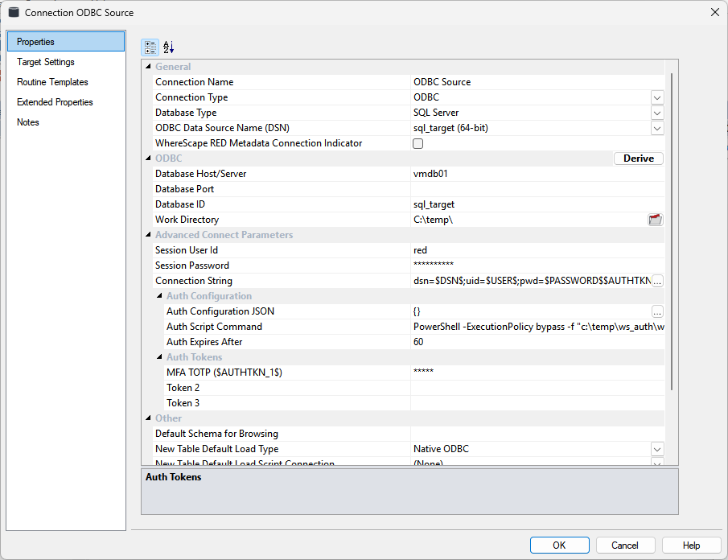The height and width of the screenshot is (560, 728).
Task: Close the Connection ODBC Source dialog
Action: click(715, 12)
